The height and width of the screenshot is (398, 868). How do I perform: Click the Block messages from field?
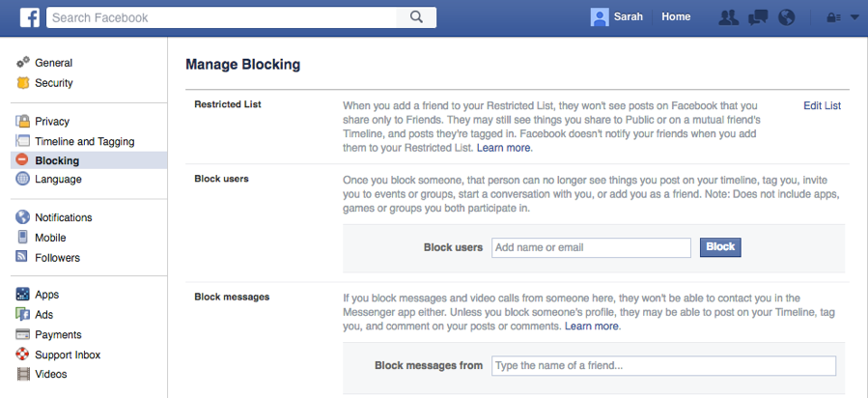[x=663, y=365]
